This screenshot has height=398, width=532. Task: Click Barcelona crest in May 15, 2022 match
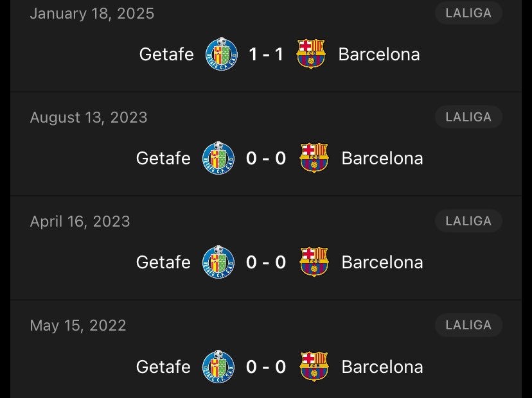click(x=314, y=367)
